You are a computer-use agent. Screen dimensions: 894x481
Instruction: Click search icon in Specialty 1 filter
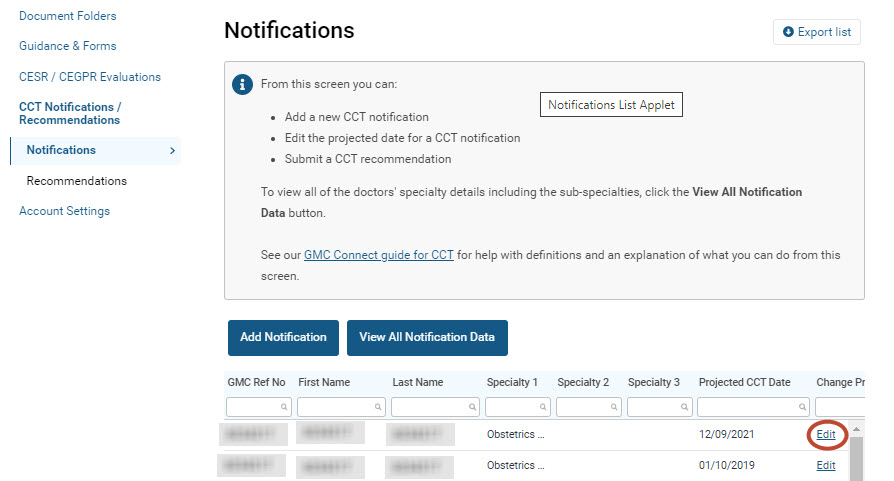(x=543, y=407)
